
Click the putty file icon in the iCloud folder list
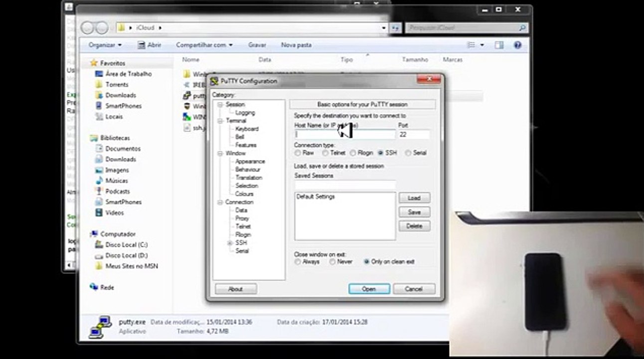(187, 96)
